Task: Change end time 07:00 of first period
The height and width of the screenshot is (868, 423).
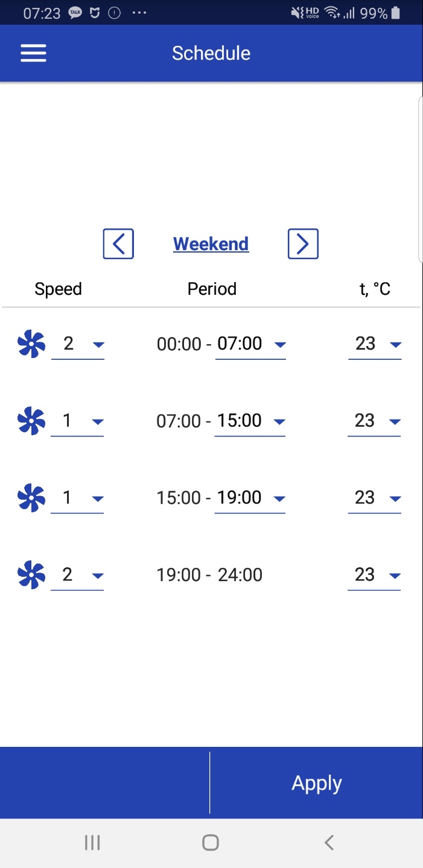Action: tap(250, 345)
